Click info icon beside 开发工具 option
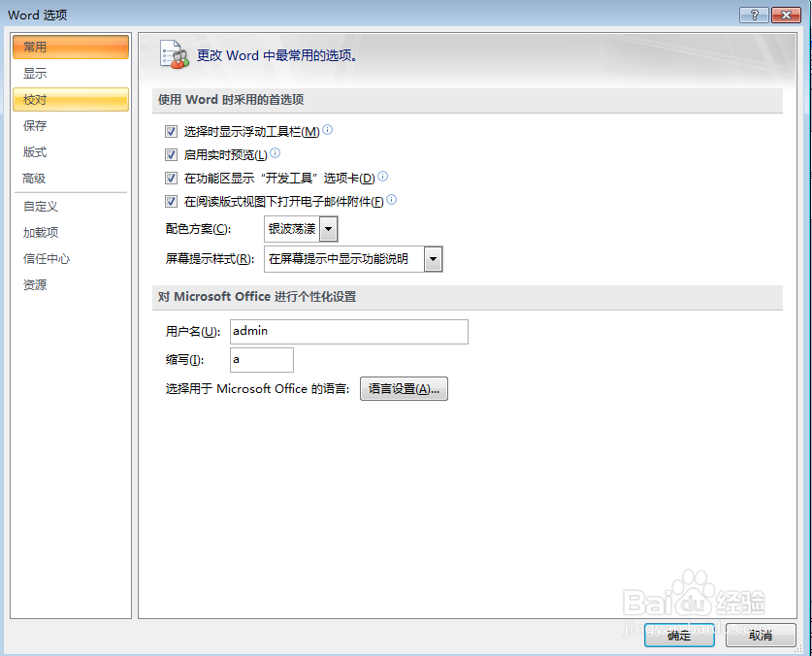Image resolution: width=812 pixels, height=656 pixels. 382,177
